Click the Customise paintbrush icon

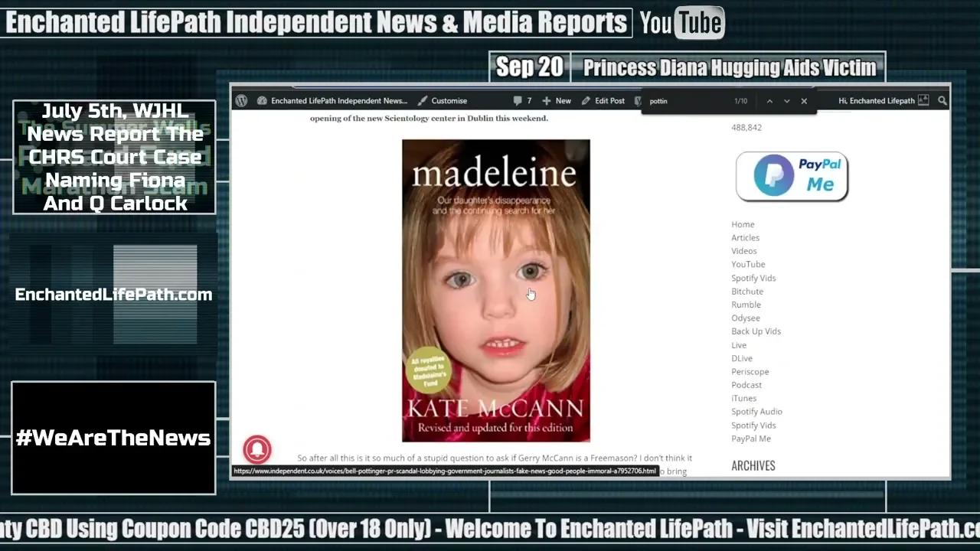(422, 100)
